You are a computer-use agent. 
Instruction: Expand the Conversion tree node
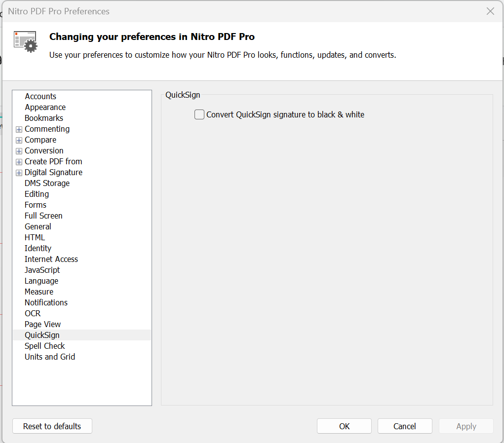click(19, 151)
